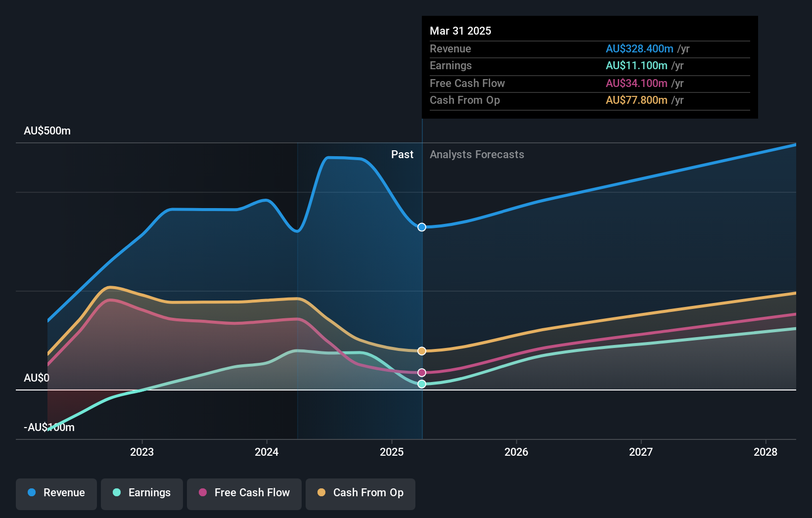Image resolution: width=812 pixels, height=518 pixels.
Task: Toggle the Cash From Op series visibility
Action: pos(361,493)
